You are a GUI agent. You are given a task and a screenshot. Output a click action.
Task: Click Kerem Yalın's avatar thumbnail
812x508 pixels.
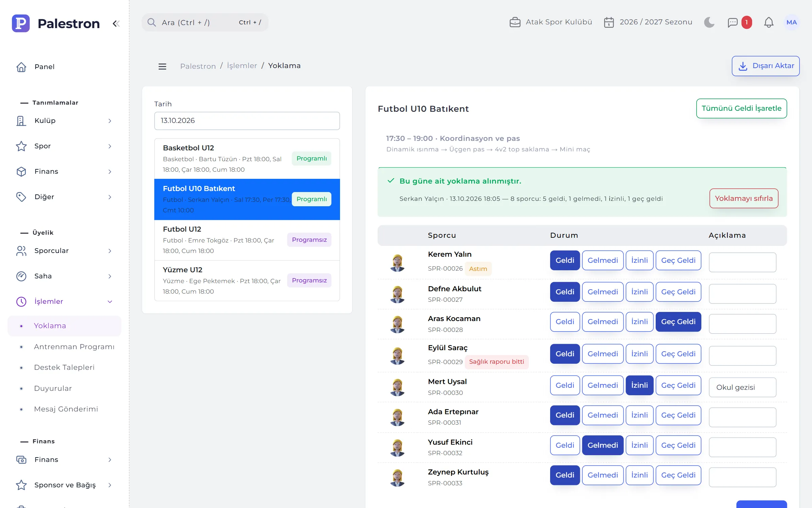pyautogui.click(x=398, y=263)
